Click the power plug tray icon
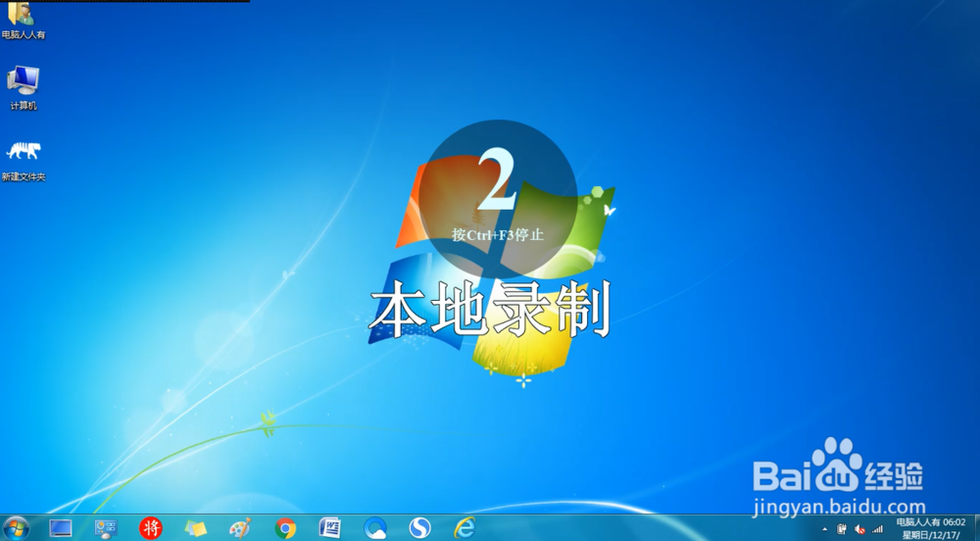 (x=842, y=529)
